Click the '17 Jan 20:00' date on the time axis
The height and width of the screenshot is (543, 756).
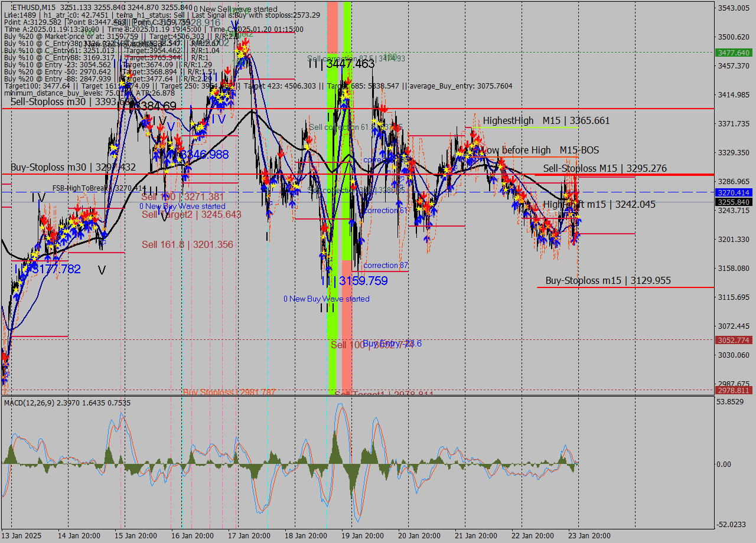point(249,536)
